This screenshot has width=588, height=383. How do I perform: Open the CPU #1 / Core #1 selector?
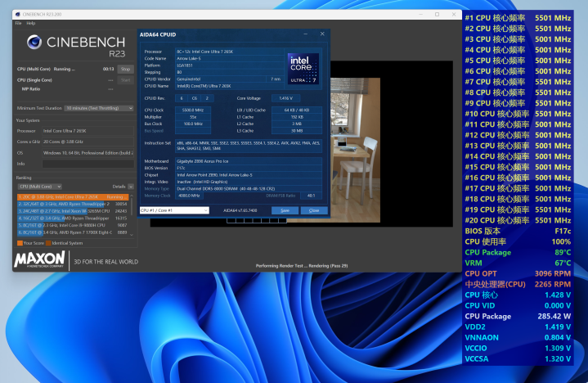click(174, 210)
